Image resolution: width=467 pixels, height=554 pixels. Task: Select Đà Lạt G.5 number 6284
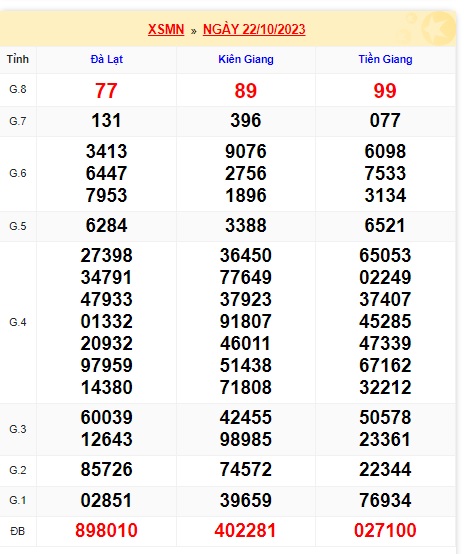pos(106,225)
